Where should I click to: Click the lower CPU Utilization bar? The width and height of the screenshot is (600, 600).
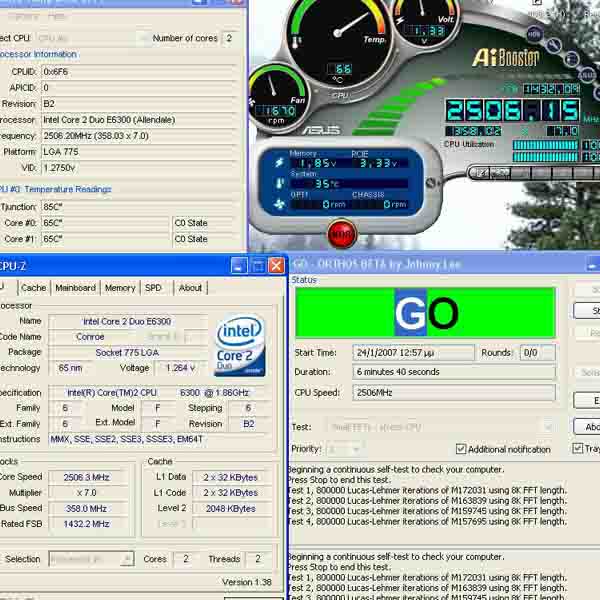pyautogui.click(x=545, y=157)
